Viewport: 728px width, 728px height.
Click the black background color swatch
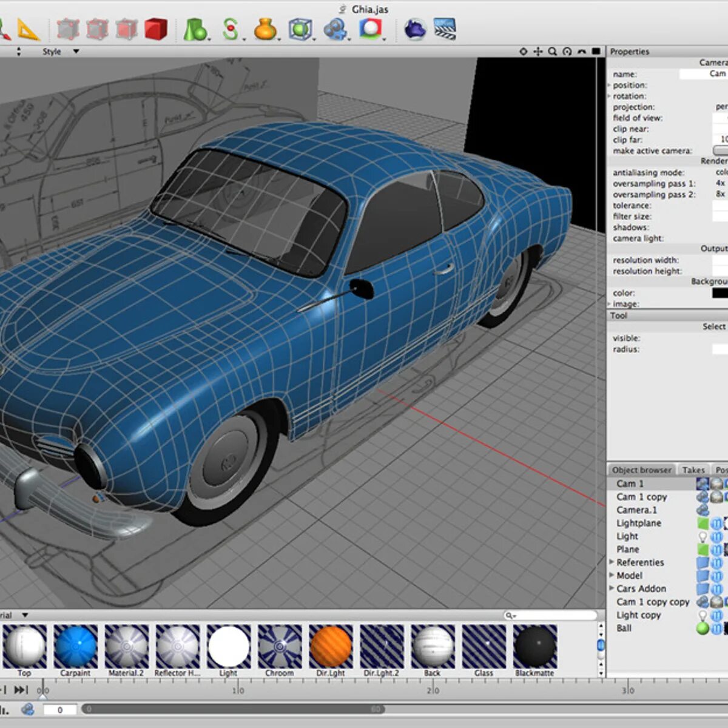click(x=720, y=293)
